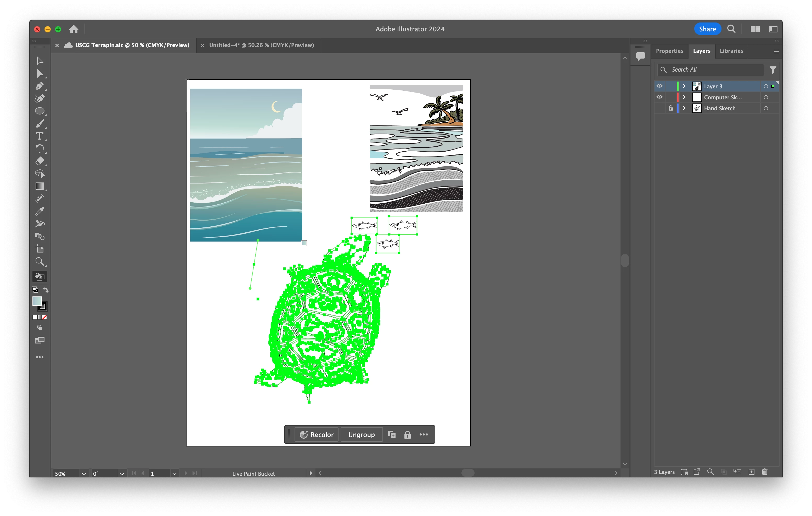Click the Ungroup button
Viewport: 812px width, 516px height.
click(x=361, y=434)
